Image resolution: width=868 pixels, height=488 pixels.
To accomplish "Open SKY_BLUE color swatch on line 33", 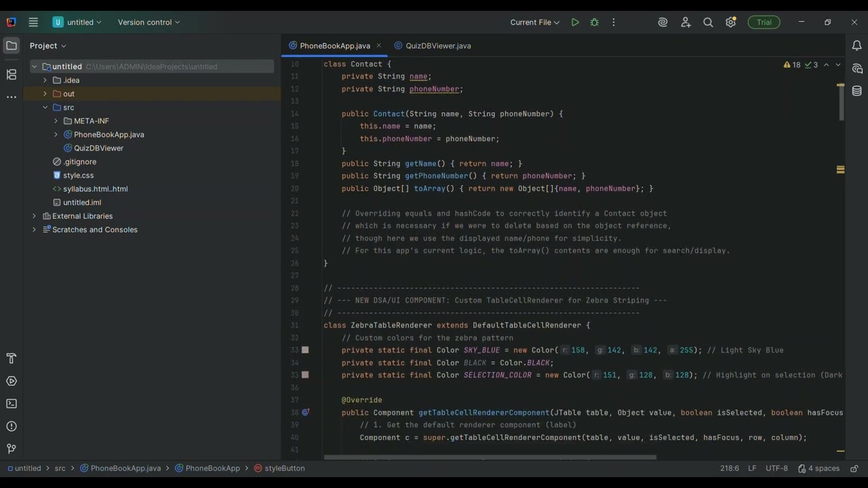I will click(305, 350).
